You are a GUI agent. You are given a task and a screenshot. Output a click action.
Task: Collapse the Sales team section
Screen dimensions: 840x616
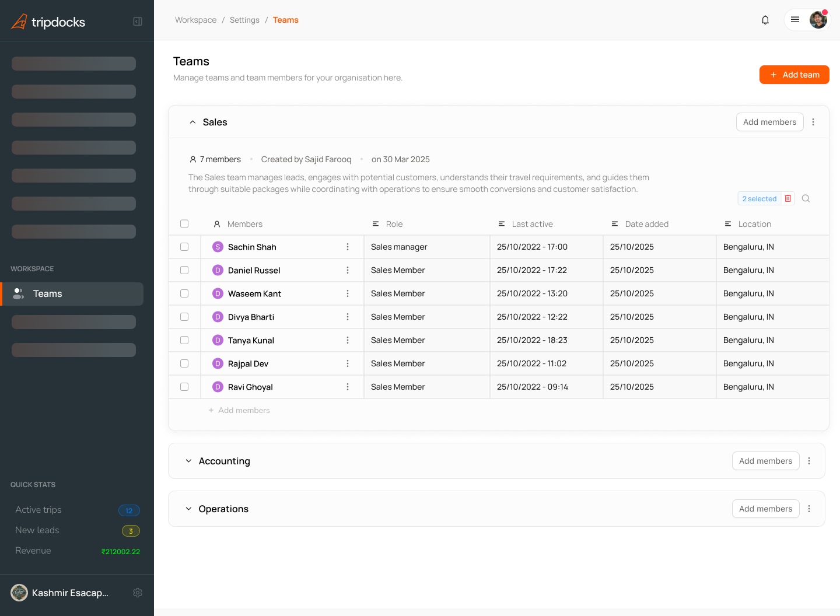(192, 122)
